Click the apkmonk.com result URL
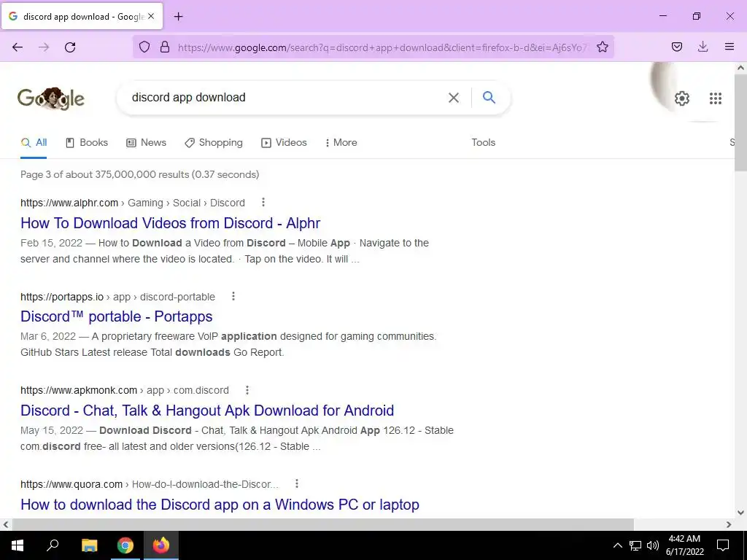 [x=124, y=391]
